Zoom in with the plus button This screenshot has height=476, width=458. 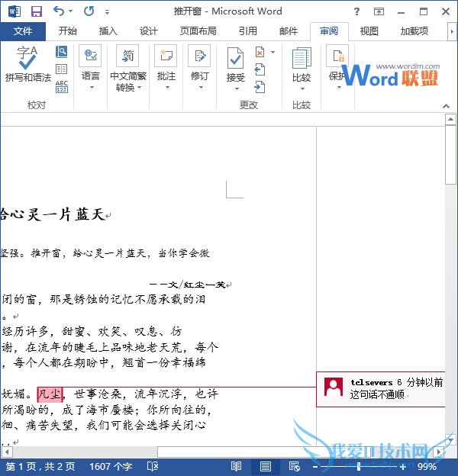403,467
